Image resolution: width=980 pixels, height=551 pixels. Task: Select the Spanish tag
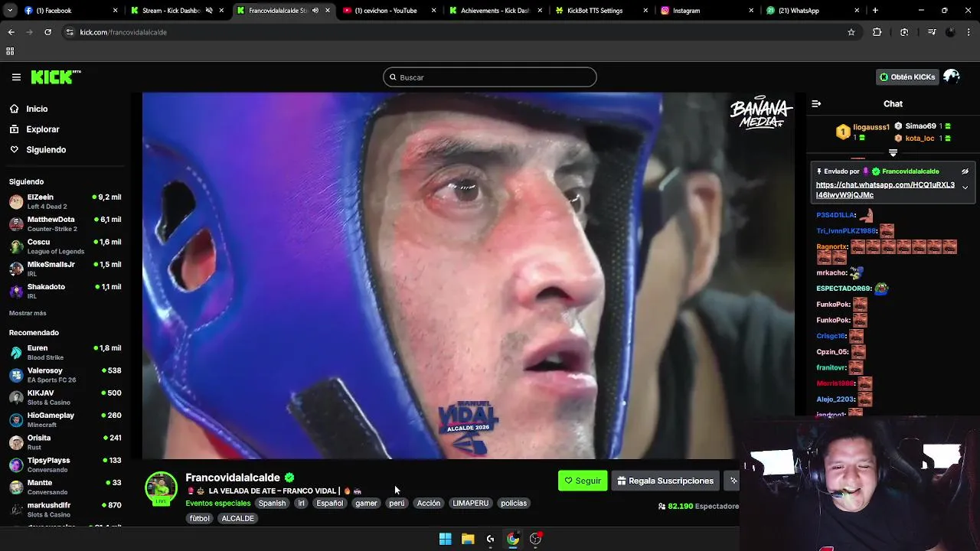272,504
